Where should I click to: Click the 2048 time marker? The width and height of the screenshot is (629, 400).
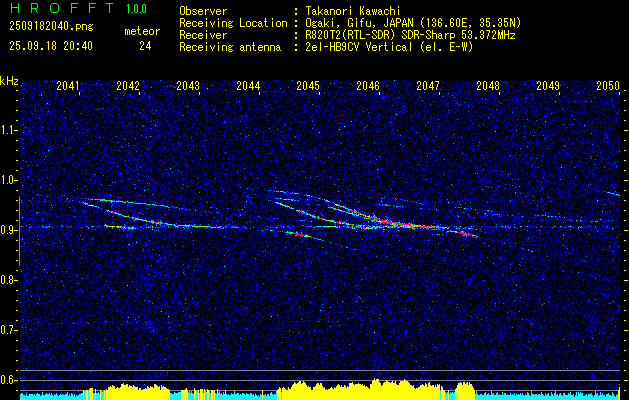coord(488,86)
